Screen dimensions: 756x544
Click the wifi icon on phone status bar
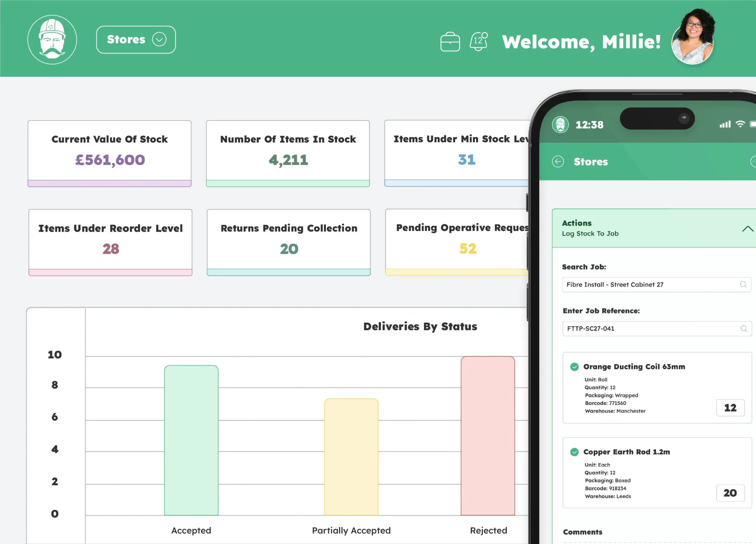(740, 124)
